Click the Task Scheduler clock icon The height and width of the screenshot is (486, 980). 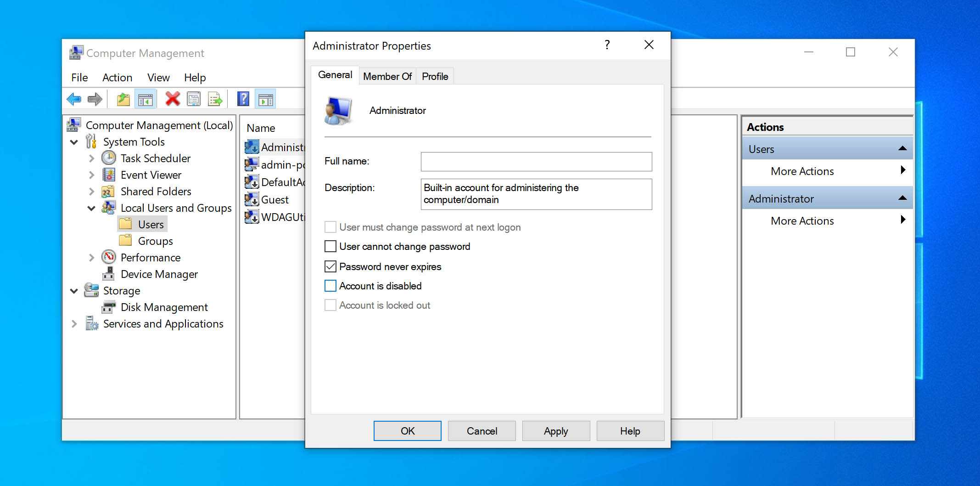109,158
